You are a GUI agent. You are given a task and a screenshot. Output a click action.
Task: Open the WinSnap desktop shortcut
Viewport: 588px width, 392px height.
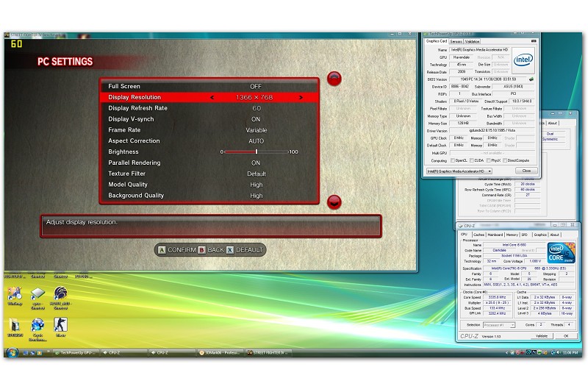(15, 294)
